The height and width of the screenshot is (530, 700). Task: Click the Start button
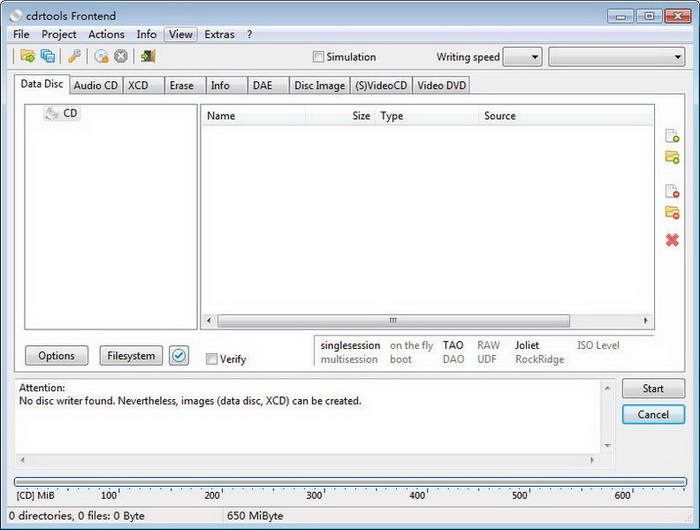(x=653, y=388)
